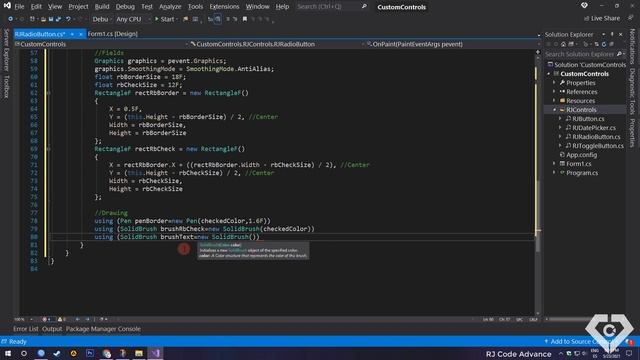Click the Refresh icon in Solution Explorer
The width and height of the screenshot is (640, 360).
(604, 44)
